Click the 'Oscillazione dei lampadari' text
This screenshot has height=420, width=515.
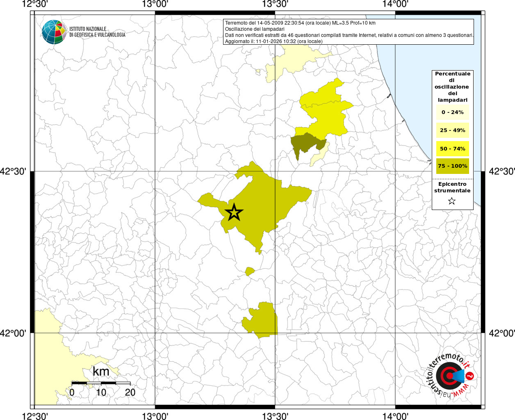255,29
